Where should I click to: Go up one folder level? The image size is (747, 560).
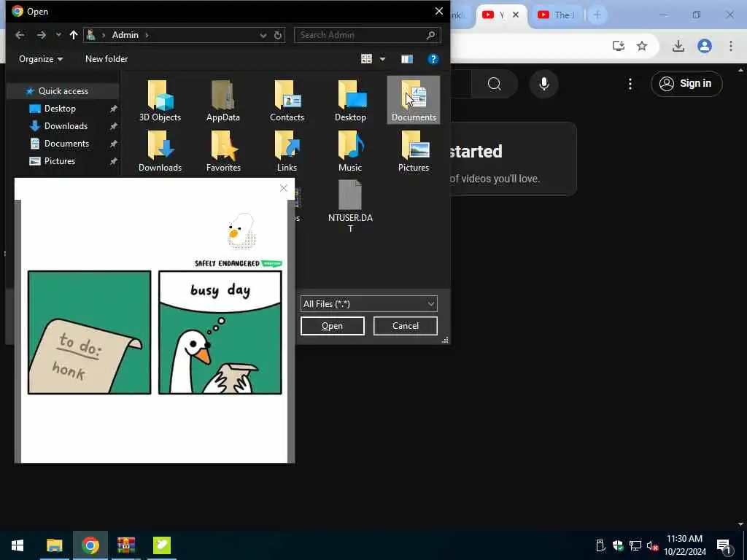pyautogui.click(x=74, y=35)
